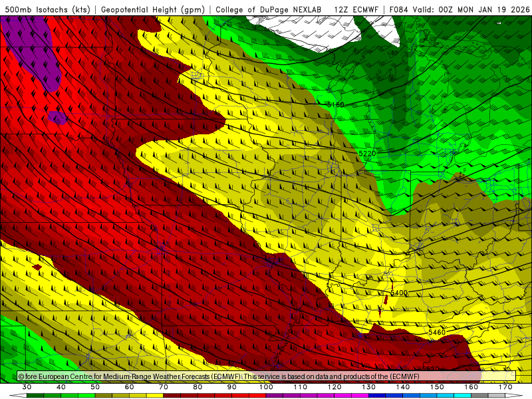The height and width of the screenshot is (399, 532).
Task: Pick the bright green swatch below 45
Action: click(x=87, y=396)
